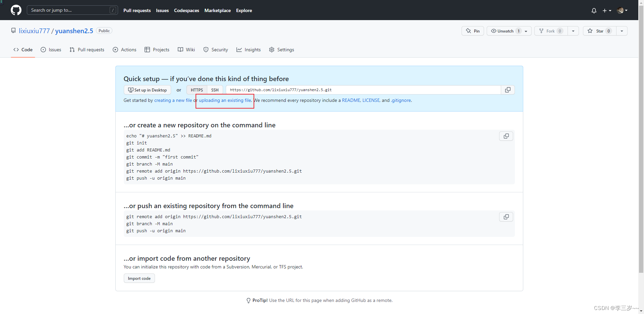Click the 'git push -u origin main' line in the create section
The height and width of the screenshot is (314, 644).
(156, 178)
